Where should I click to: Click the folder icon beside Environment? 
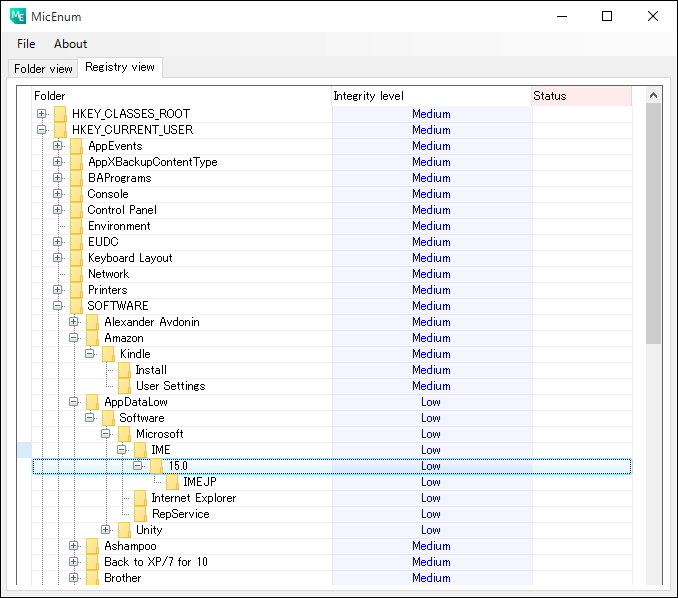pos(76,226)
